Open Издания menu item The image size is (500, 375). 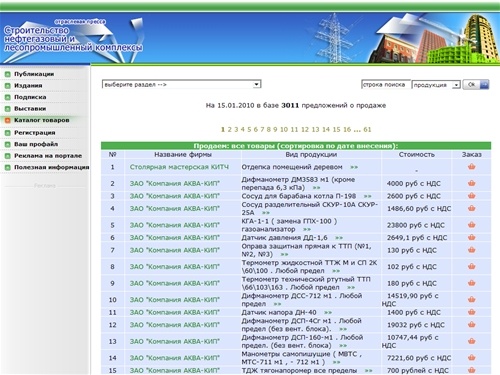click(28, 86)
